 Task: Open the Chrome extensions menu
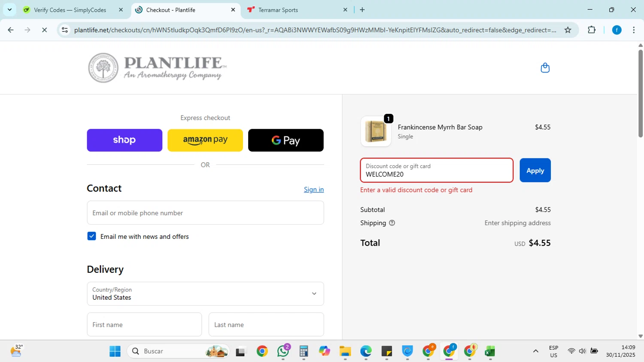pyautogui.click(x=592, y=30)
